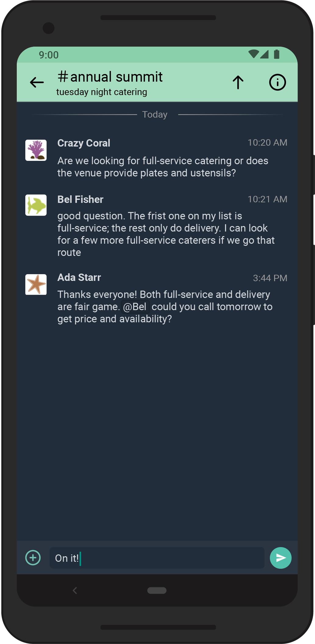This screenshot has width=315, height=644.
Task: Send the message with the paper plane button
Action: [281, 558]
